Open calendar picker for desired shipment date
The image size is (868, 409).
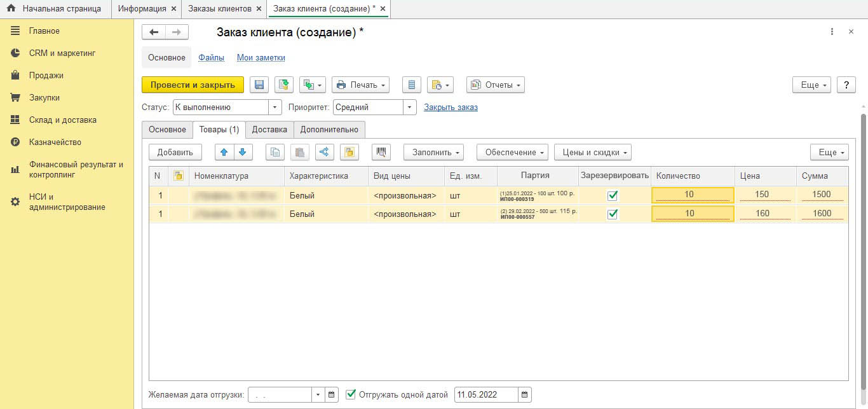[x=332, y=395]
